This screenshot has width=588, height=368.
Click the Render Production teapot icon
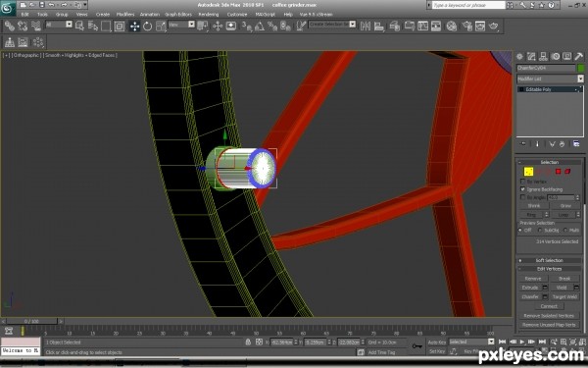(x=494, y=26)
